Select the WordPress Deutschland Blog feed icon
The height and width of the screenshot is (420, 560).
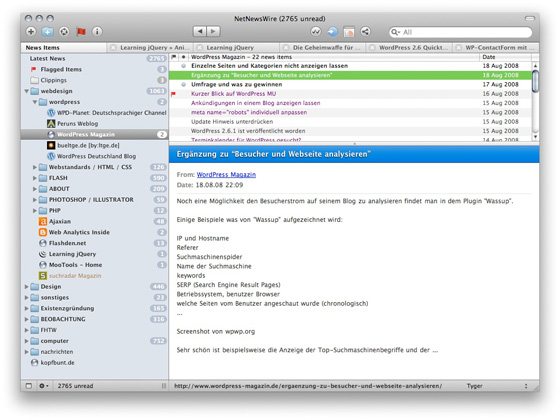tap(51, 156)
